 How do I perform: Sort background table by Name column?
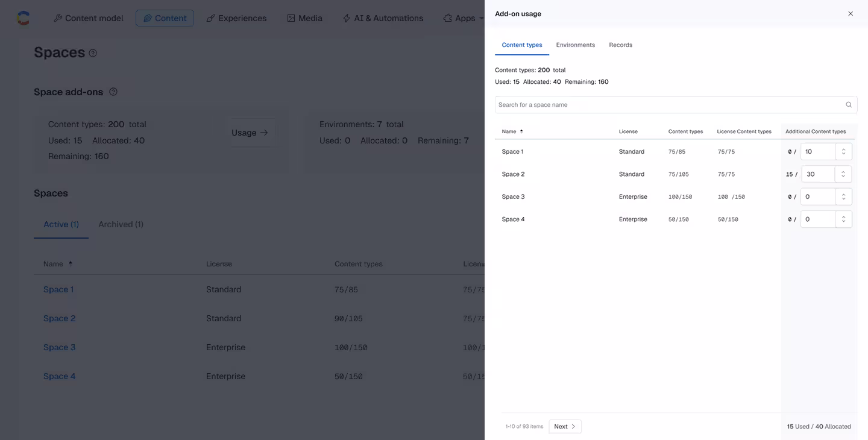[x=58, y=264]
